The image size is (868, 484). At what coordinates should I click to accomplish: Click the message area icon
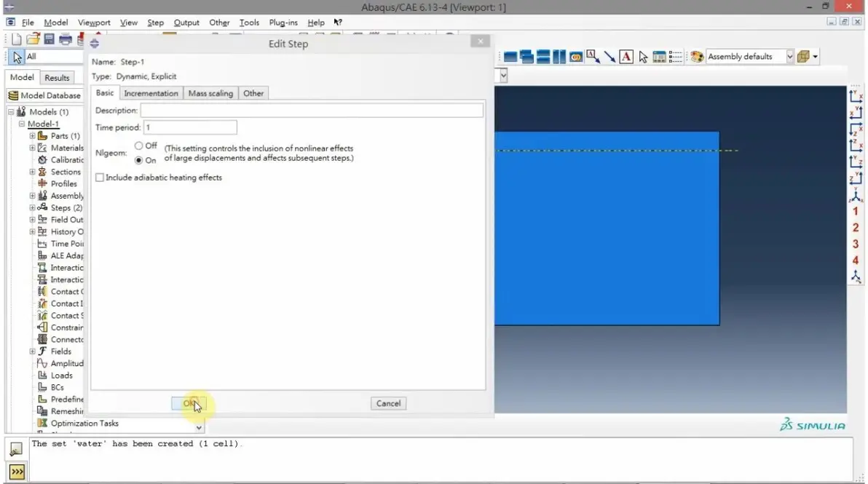click(16, 448)
